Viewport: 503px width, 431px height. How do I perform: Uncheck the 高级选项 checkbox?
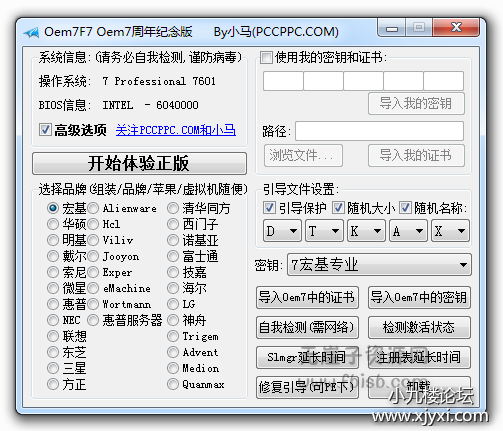coord(45,130)
